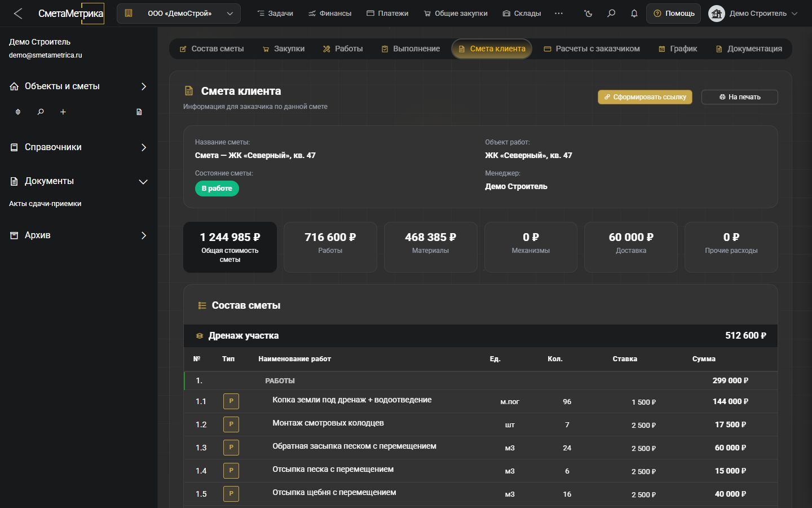812x508 pixels.
Task: Open Акты сдачи-приемки in the sidebar
Action: (x=45, y=204)
